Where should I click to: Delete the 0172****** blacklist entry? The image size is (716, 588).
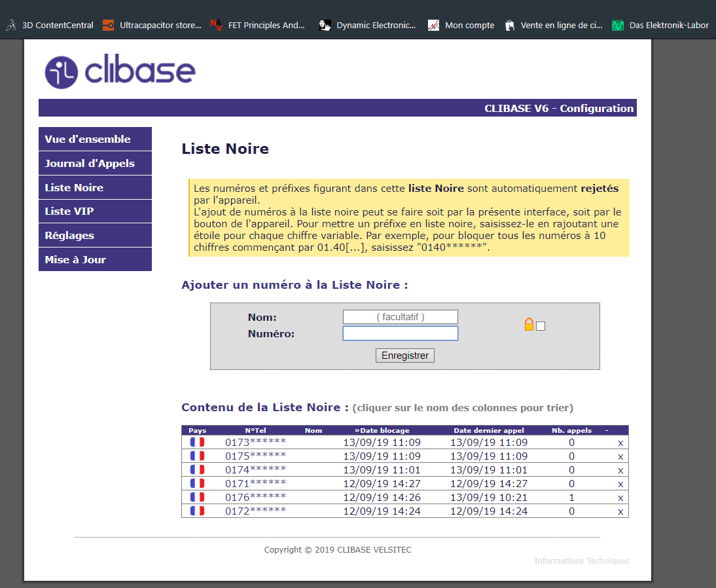(620, 511)
